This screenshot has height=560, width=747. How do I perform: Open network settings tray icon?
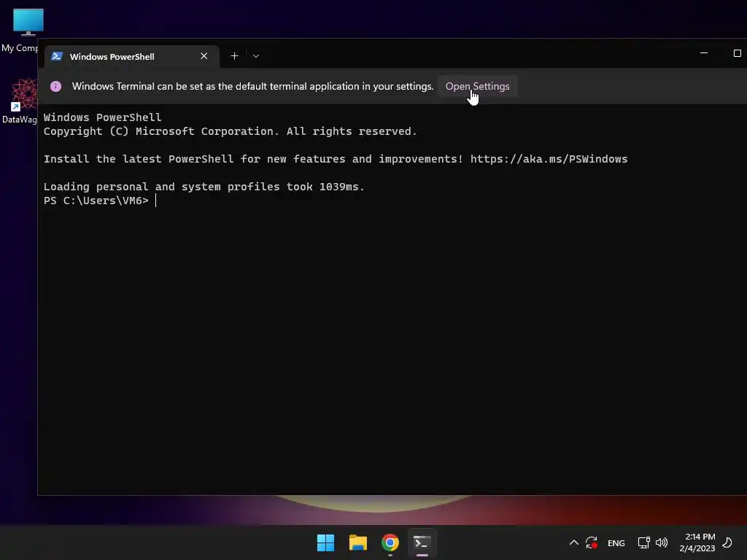643,542
